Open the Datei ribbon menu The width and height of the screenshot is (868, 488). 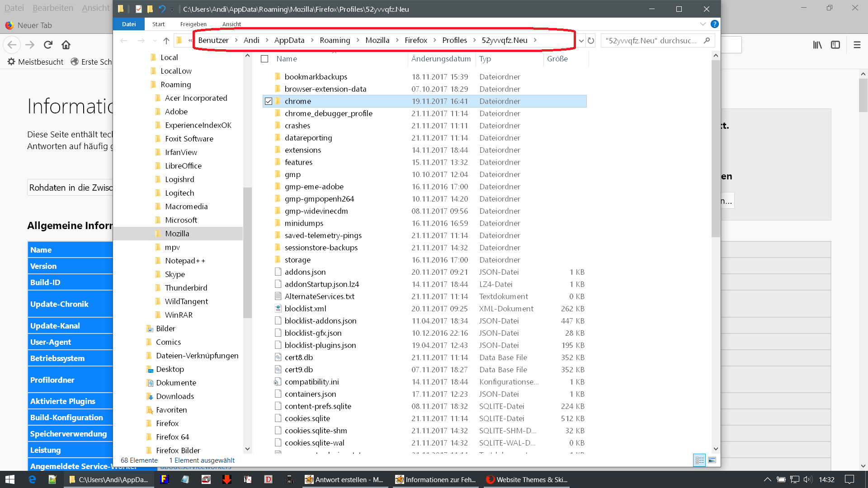tap(129, 24)
